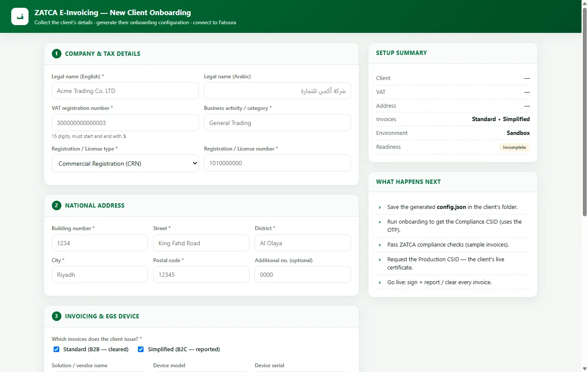Click the Readiness label in Setup Summary

click(x=388, y=147)
